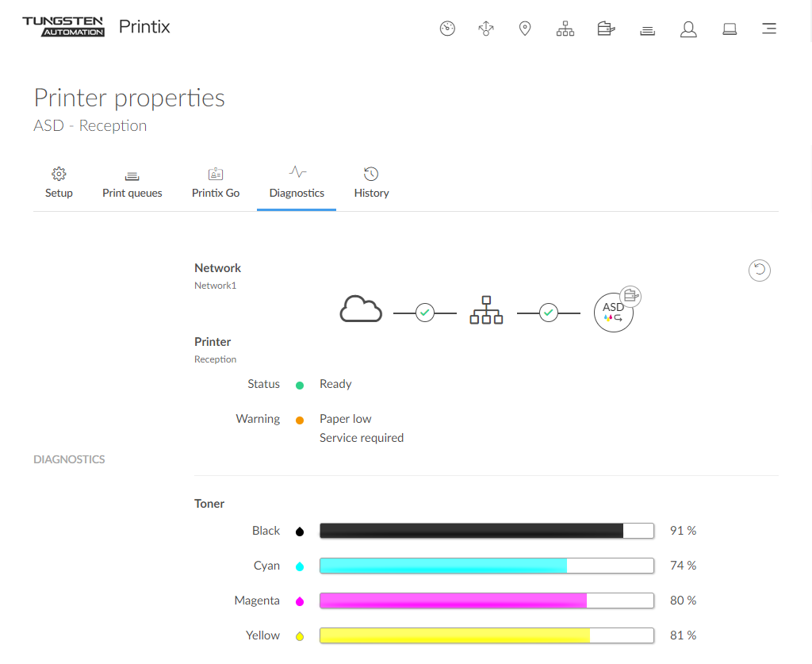The image size is (812, 664).
Task: Open Print queues icon in top navigation
Action: (x=647, y=30)
